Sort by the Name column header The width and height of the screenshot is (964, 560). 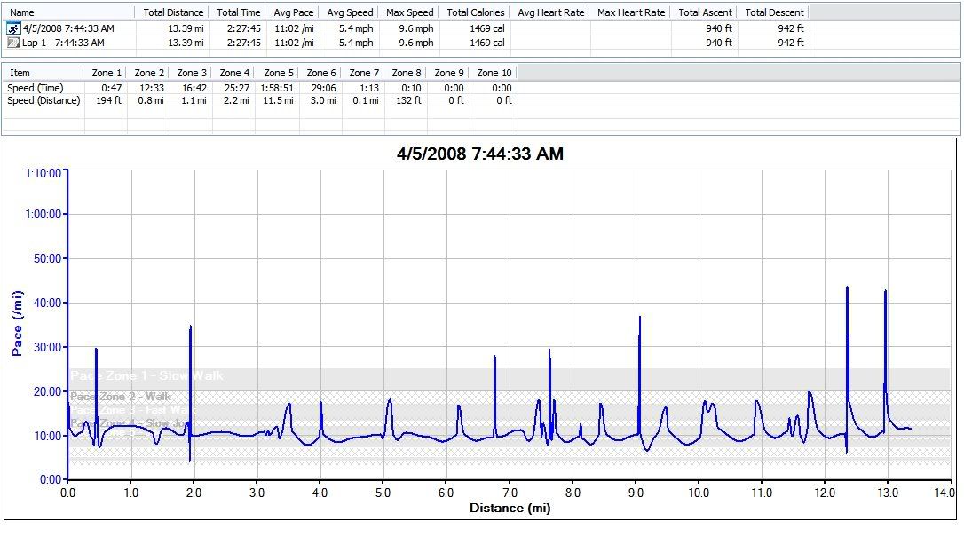(x=22, y=12)
